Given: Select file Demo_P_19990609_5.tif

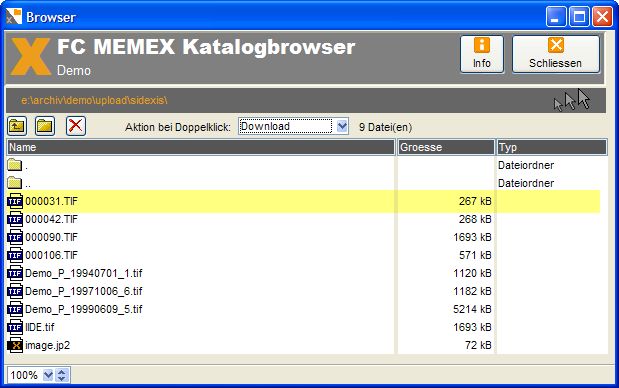Looking at the screenshot, I should click(83, 309).
